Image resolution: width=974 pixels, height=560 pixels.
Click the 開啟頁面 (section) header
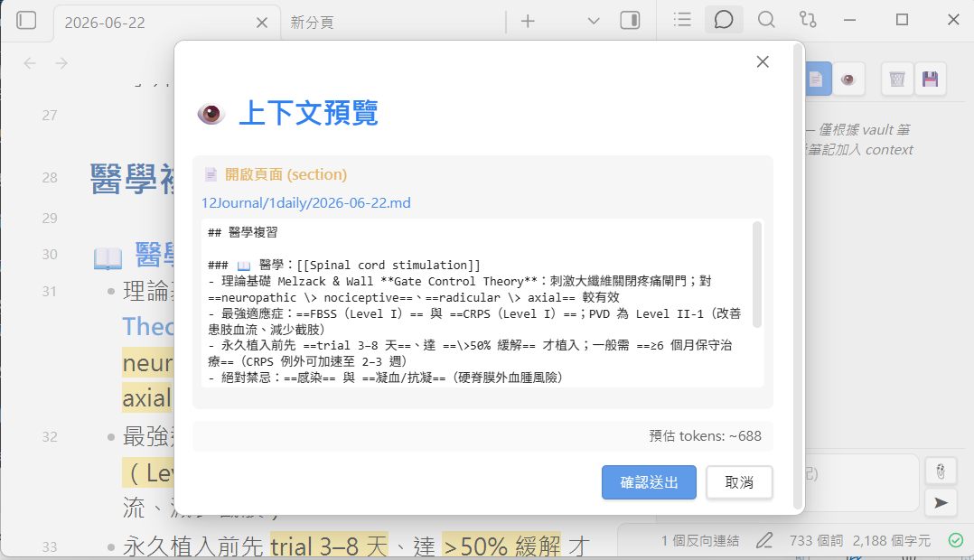point(286,174)
